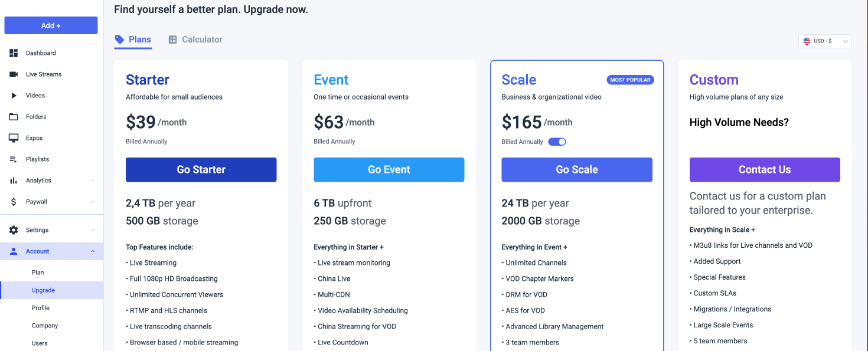Click the Folders icon in sidebar
The width and height of the screenshot is (868, 351).
(x=14, y=117)
